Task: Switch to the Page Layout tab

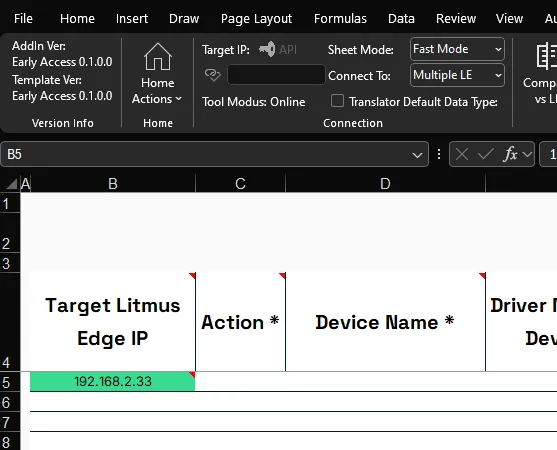Action: coord(256,18)
